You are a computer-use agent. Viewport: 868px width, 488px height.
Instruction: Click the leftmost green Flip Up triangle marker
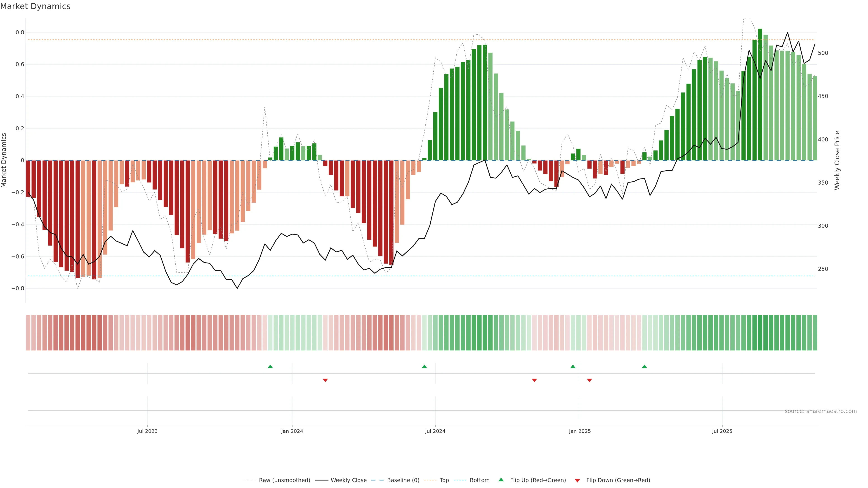pos(270,366)
